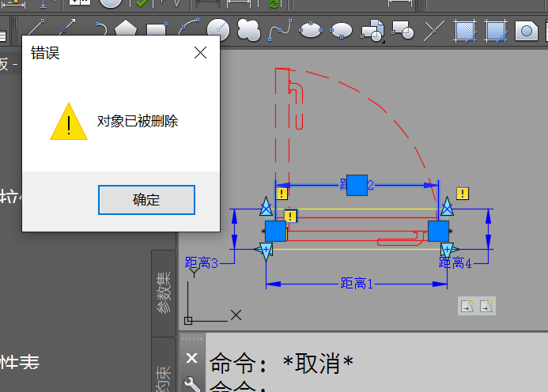Screen dimensions: 548x392
Task: Select the Rectangle draw tool
Action: click(156, 31)
